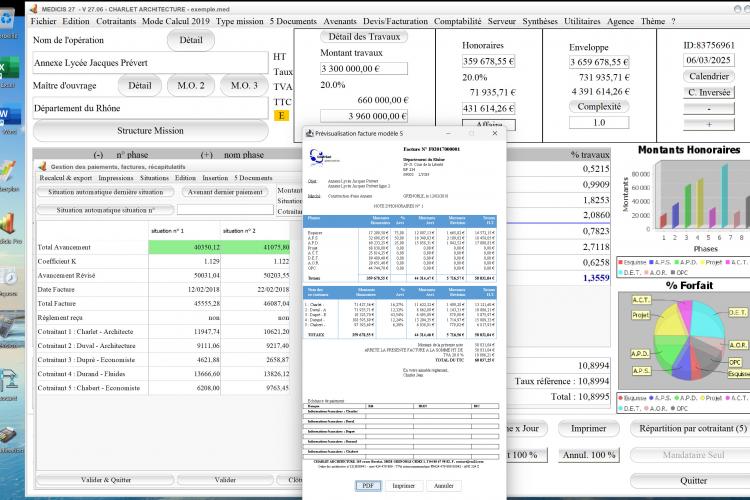750x500 pixels.
Task: Open the Mode Calcul 2019 menu
Action: pos(176,21)
